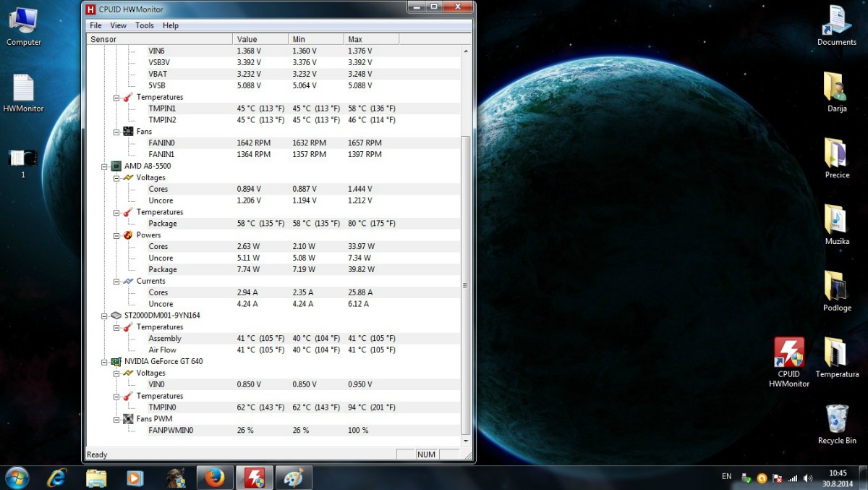Collapse the Fans PWM section
The image size is (868, 490).
(x=116, y=419)
